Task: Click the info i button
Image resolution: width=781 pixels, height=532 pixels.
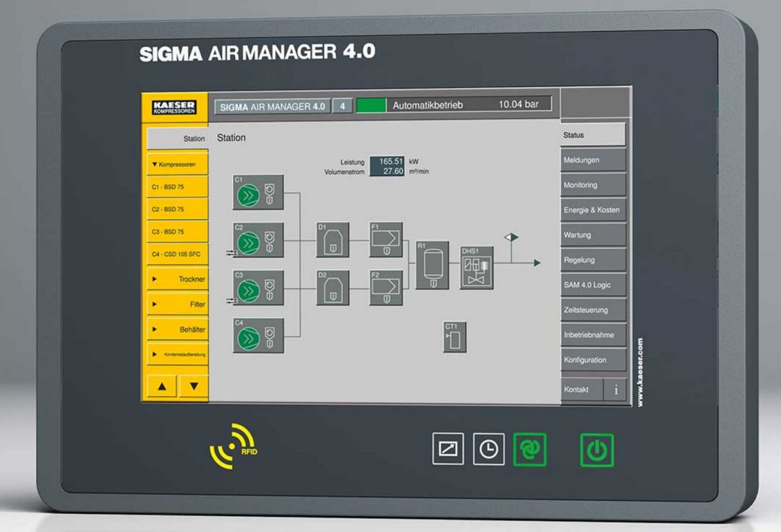Action: point(615,390)
